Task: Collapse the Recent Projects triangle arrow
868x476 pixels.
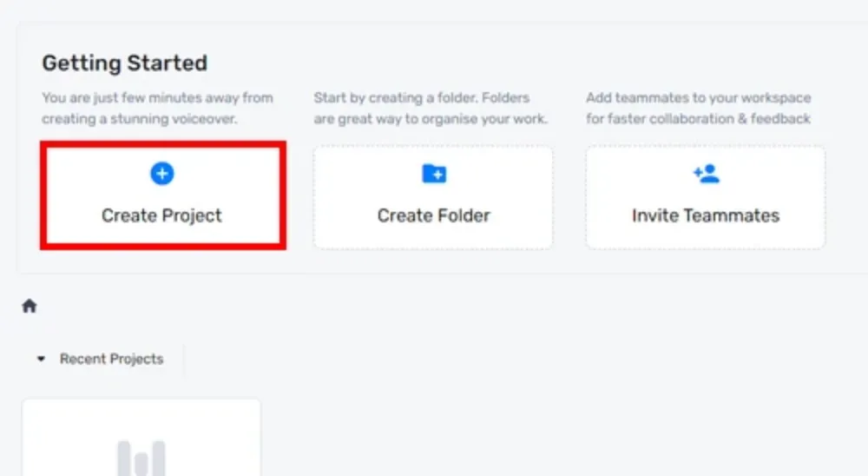Action: click(41, 359)
